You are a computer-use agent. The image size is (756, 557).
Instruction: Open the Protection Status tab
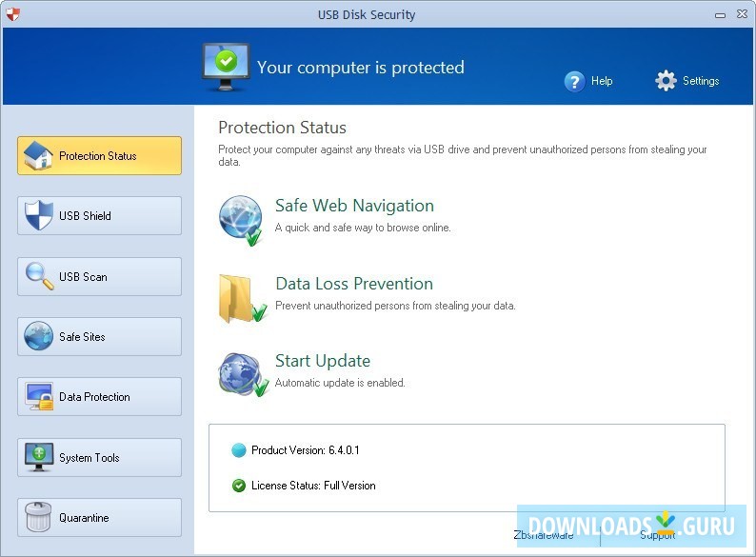99,155
